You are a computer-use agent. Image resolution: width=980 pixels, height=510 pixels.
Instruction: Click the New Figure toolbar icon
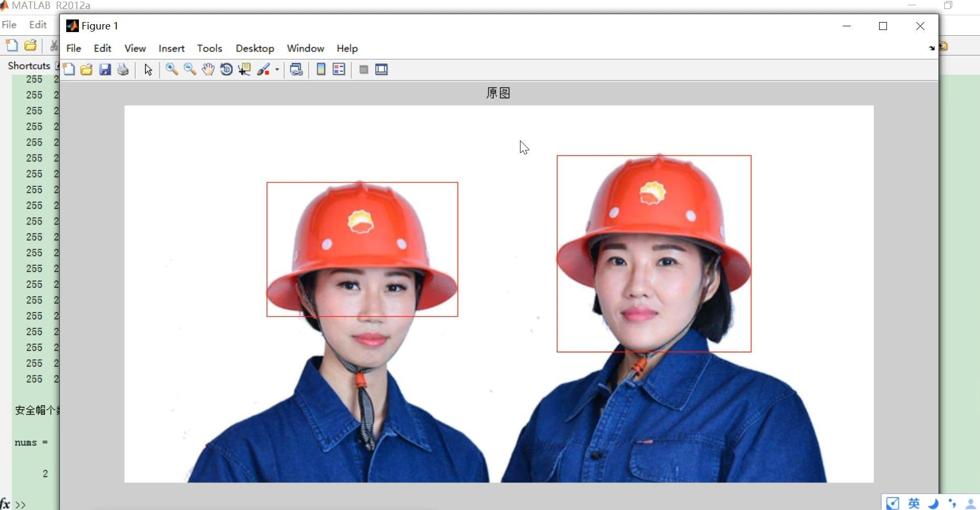69,69
